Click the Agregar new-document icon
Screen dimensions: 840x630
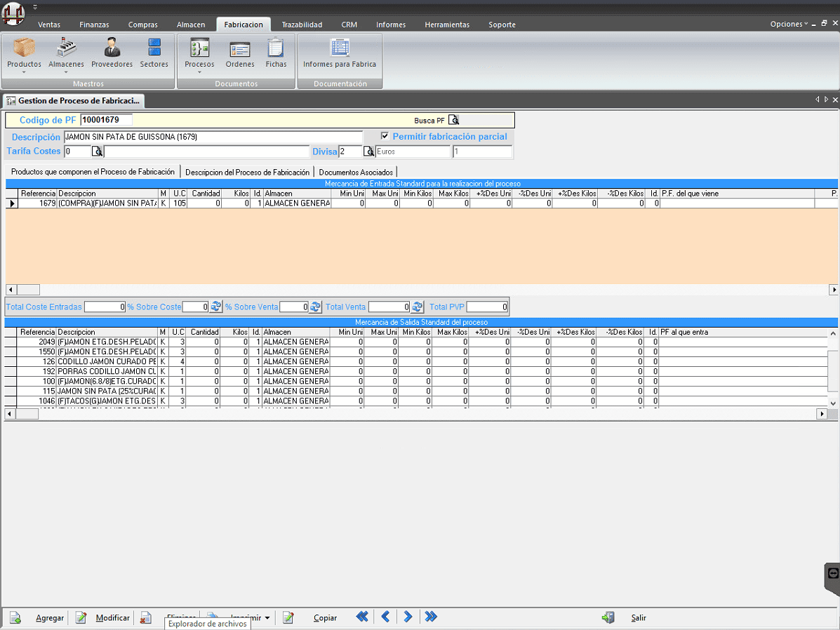[x=15, y=617]
